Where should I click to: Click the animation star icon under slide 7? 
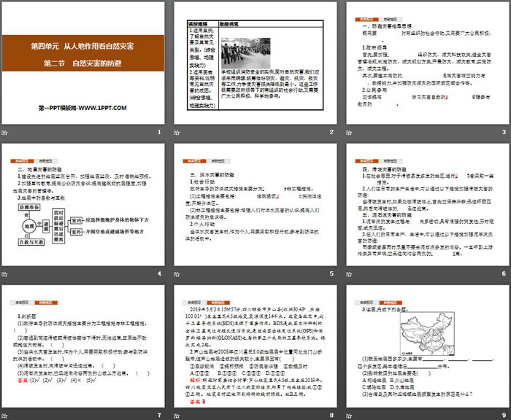coord(4,416)
